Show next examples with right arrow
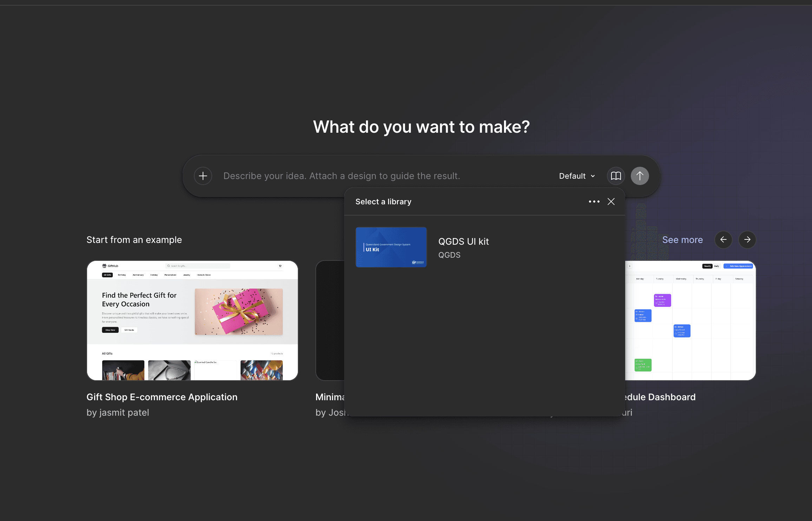This screenshot has height=521, width=812. [747, 240]
